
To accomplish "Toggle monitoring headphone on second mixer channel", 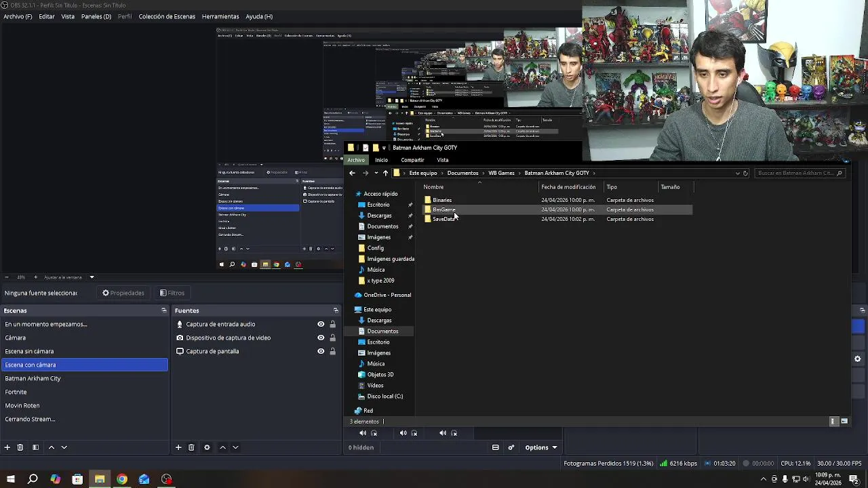I will [x=414, y=433].
